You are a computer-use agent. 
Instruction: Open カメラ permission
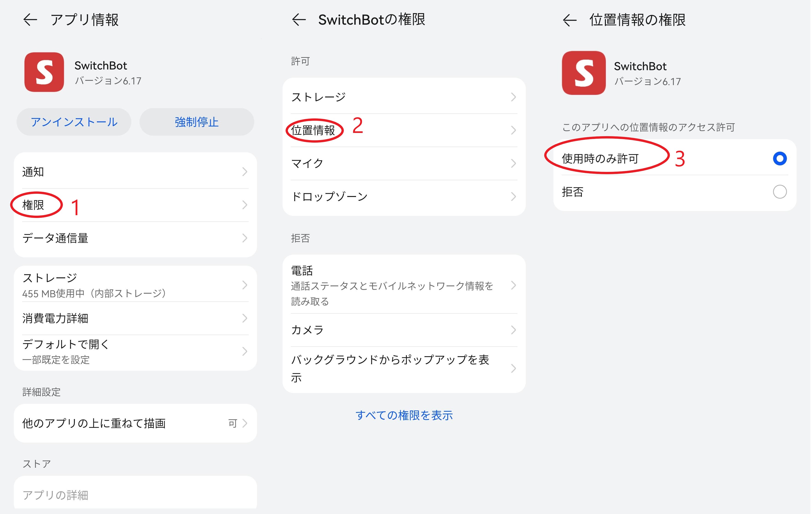tap(404, 330)
